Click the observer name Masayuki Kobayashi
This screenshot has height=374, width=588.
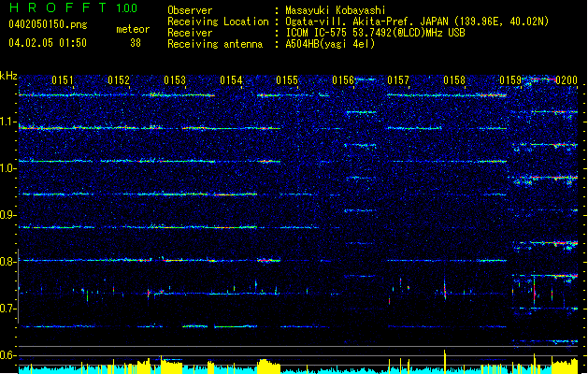point(336,10)
